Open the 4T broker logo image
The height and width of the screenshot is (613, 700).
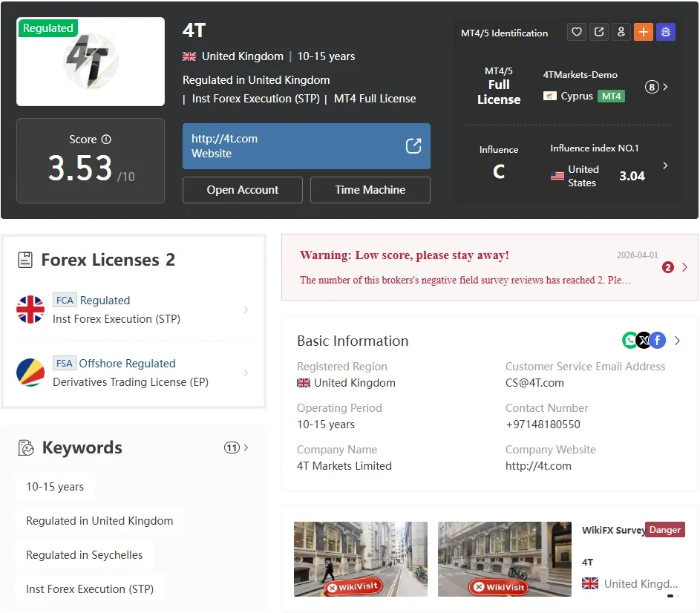pos(91,62)
